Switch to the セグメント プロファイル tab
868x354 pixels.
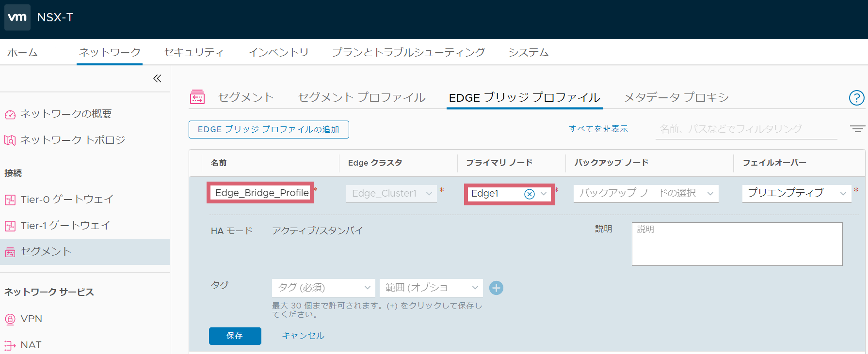pyautogui.click(x=361, y=97)
